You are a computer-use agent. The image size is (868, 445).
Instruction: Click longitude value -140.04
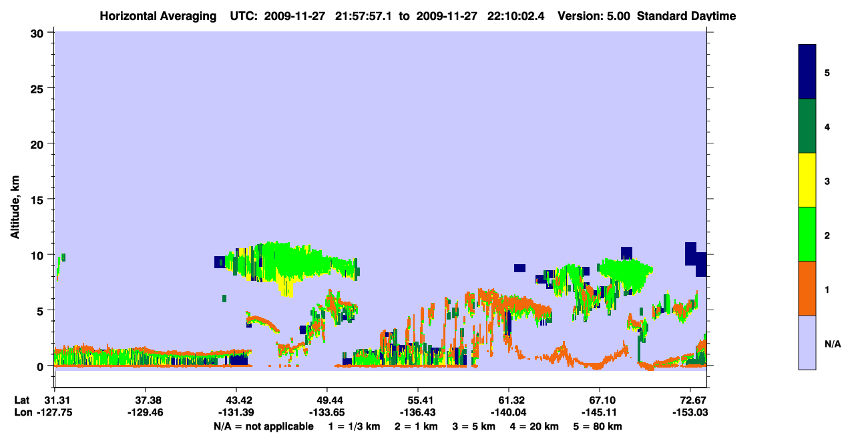pyautogui.click(x=509, y=413)
